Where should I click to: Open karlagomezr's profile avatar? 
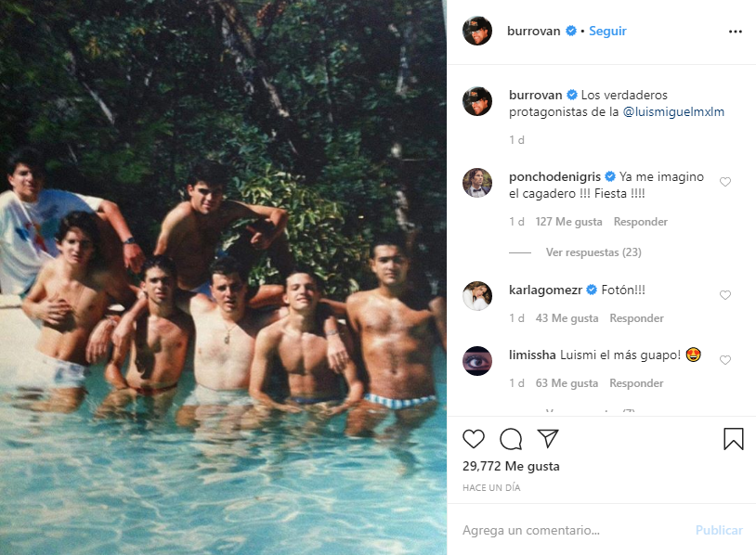pos(477,295)
